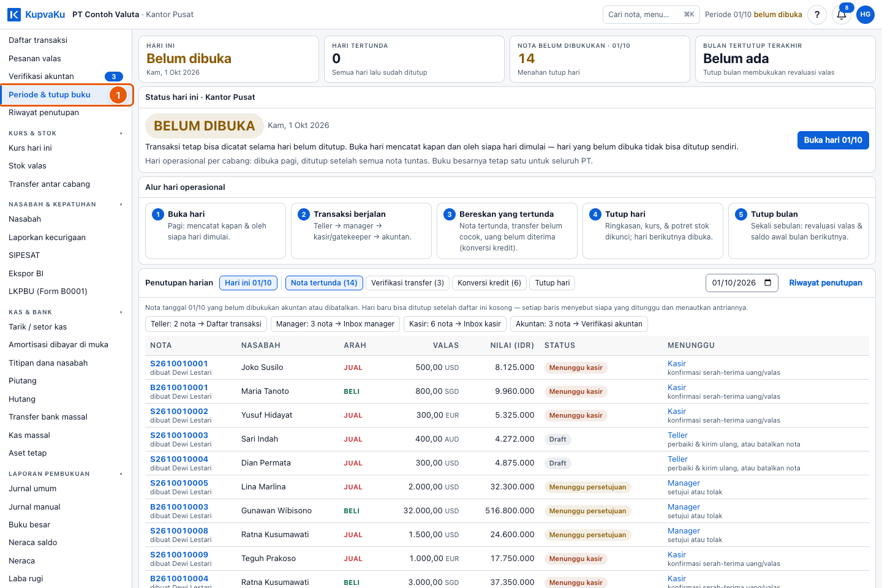
Task: Select the Nota tertunda (14) tab
Action: 324,283
